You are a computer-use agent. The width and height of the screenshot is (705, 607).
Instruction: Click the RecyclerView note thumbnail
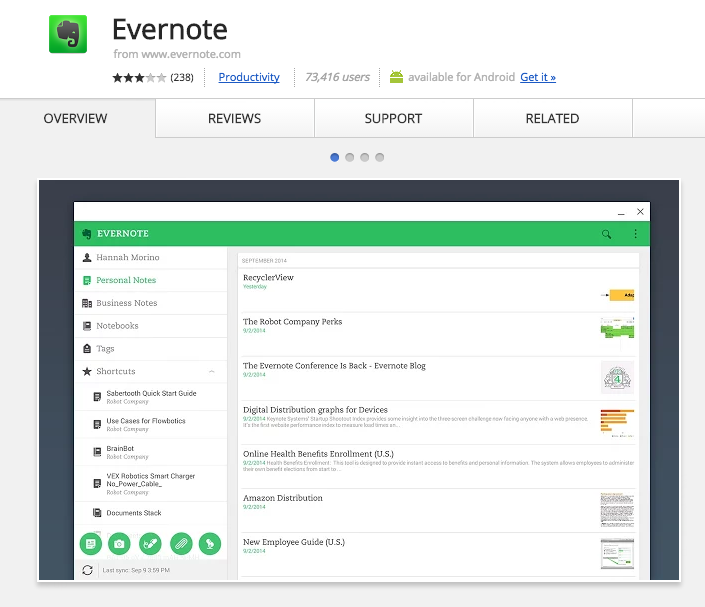[617, 295]
